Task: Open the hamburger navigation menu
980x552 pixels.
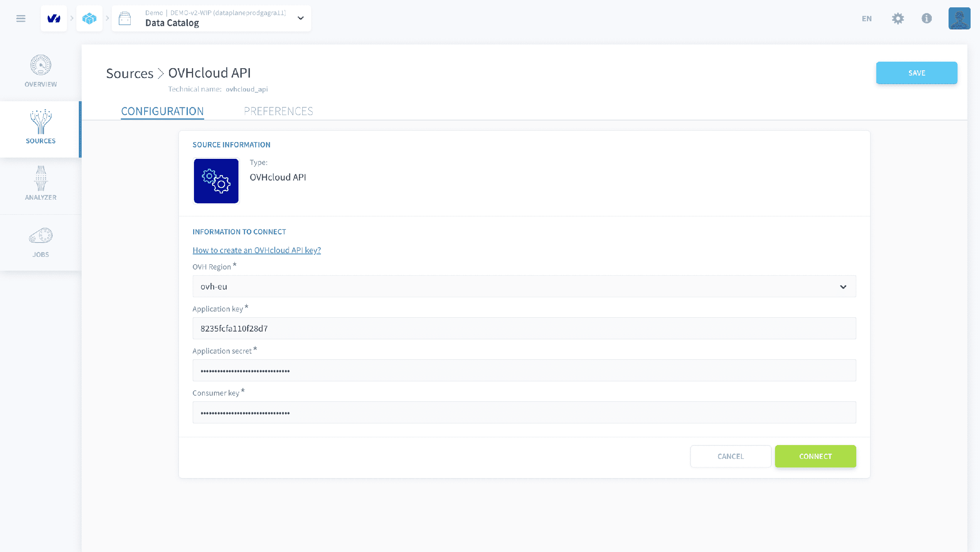Action: coord(21,18)
